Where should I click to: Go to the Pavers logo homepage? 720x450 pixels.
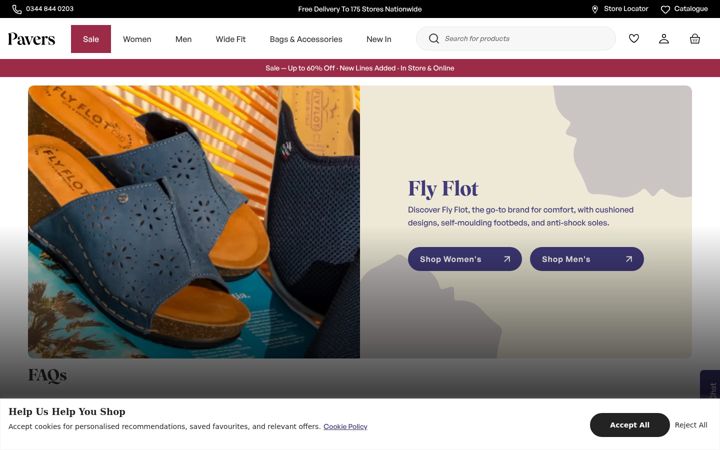[31, 39]
